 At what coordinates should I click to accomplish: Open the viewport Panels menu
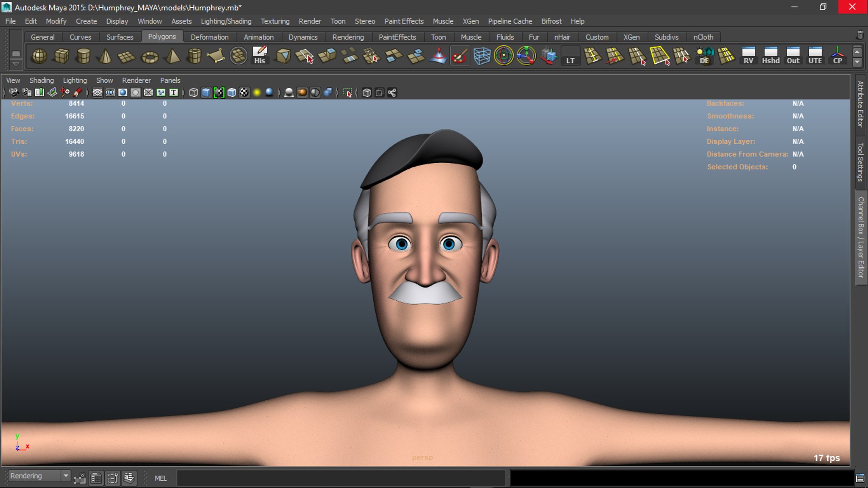(x=170, y=80)
